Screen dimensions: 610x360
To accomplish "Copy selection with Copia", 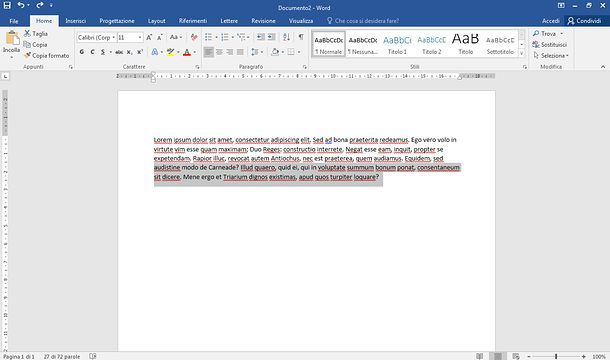I will (35, 45).
